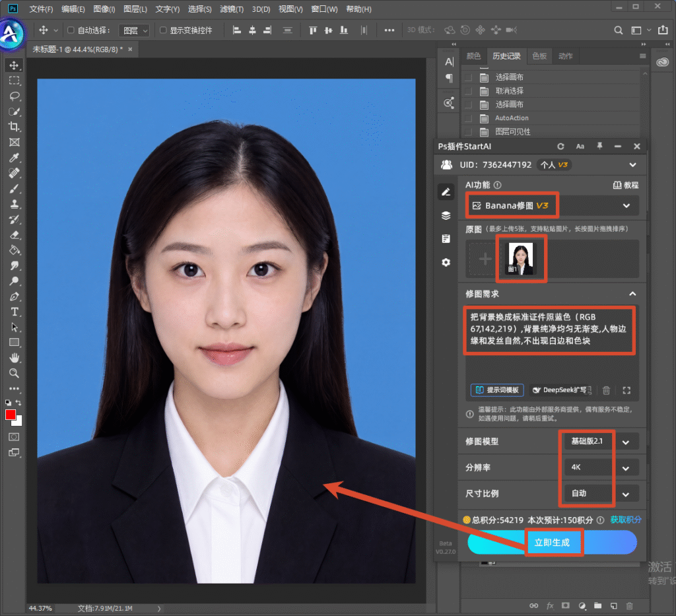Toggle history state box beside 选择画布 first row
This screenshot has width=676, height=616.
(468, 78)
